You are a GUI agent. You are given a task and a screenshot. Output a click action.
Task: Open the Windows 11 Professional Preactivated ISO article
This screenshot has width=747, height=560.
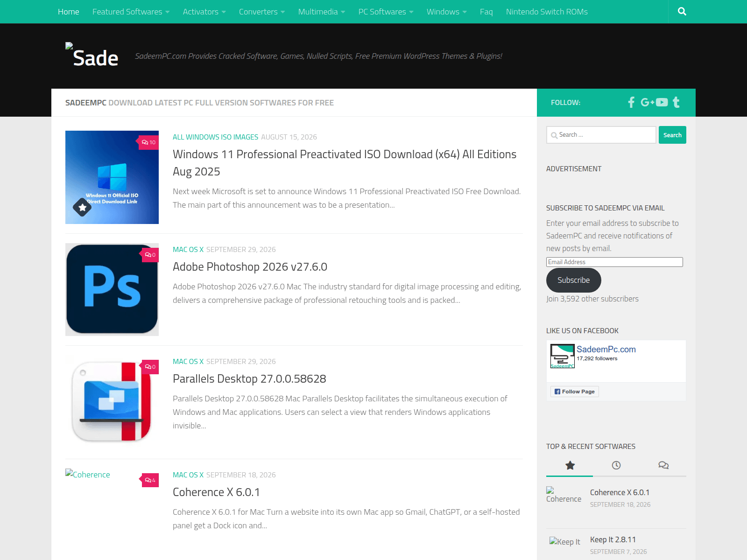[x=345, y=163]
